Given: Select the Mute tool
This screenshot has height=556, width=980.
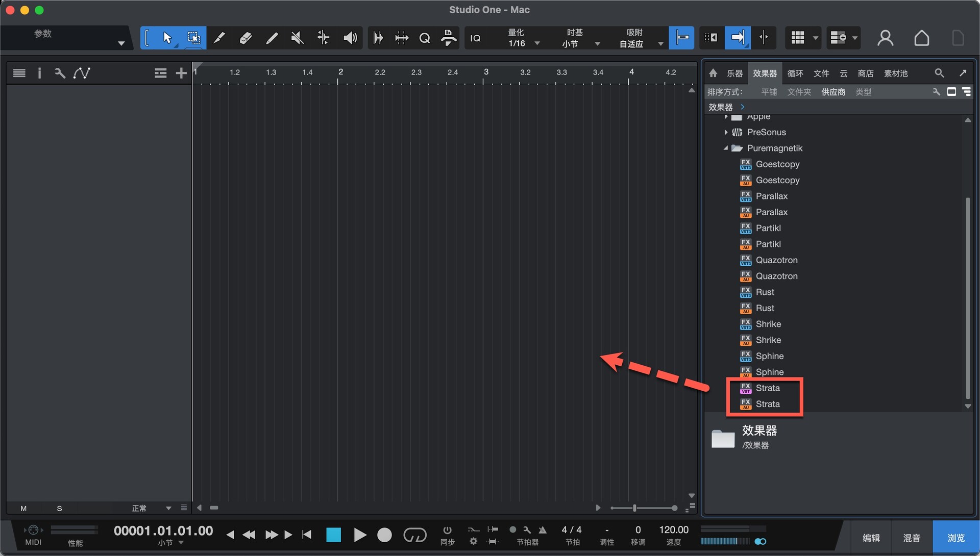Looking at the screenshot, I should [297, 38].
